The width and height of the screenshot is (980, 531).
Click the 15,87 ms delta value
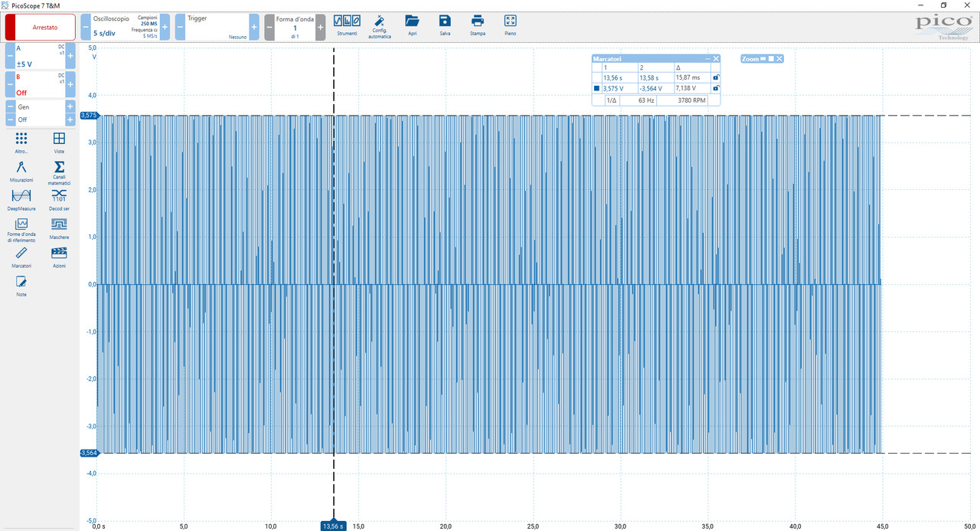(688, 78)
